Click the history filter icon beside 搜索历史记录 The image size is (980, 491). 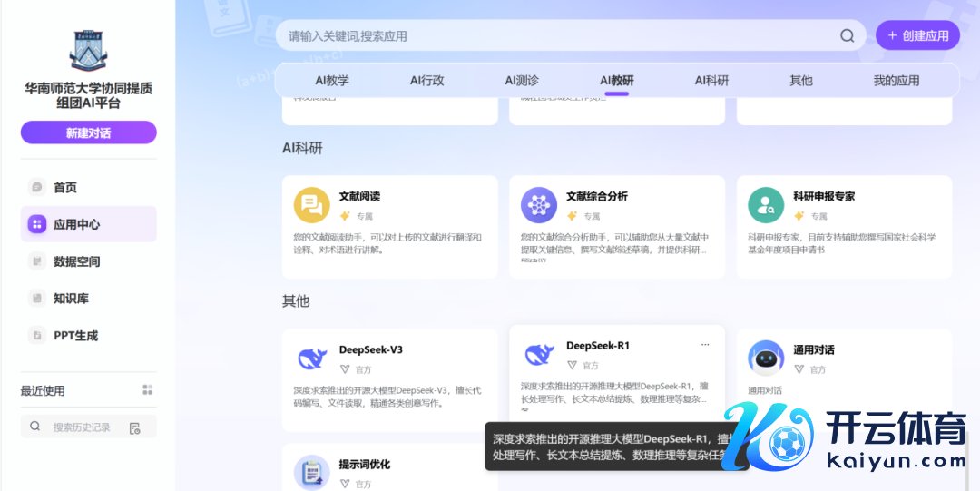pyautogui.click(x=135, y=427)
